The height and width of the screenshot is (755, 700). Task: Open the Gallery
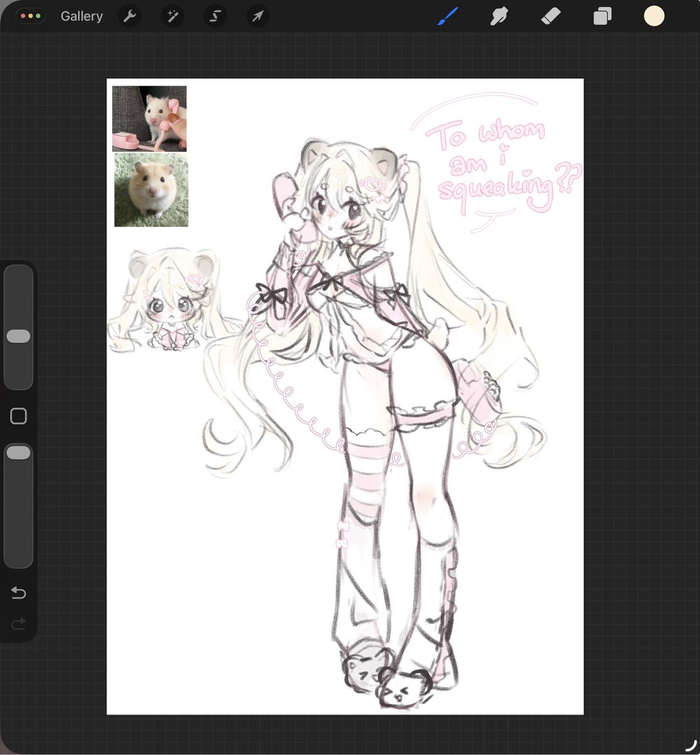coord(81,16)
